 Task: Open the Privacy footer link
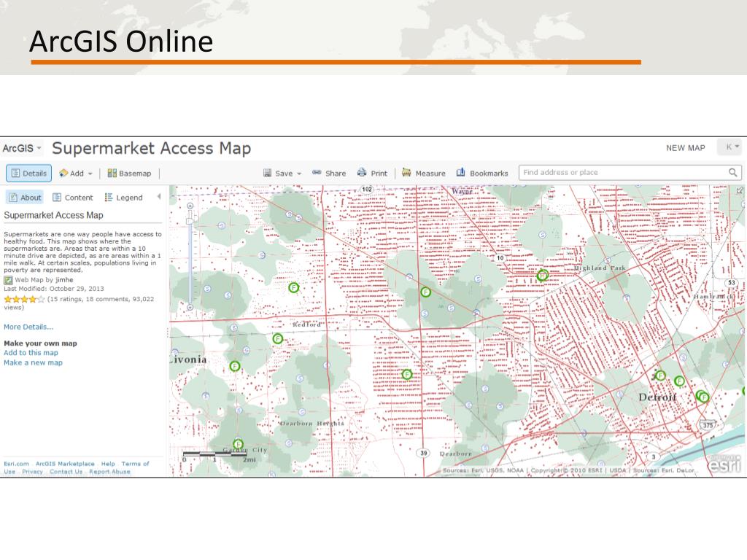pyautogui.click(x=32, y=472)
